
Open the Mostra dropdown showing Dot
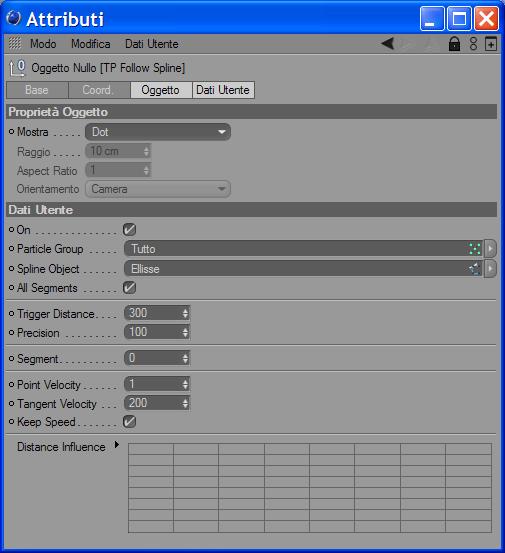[158, 132]
